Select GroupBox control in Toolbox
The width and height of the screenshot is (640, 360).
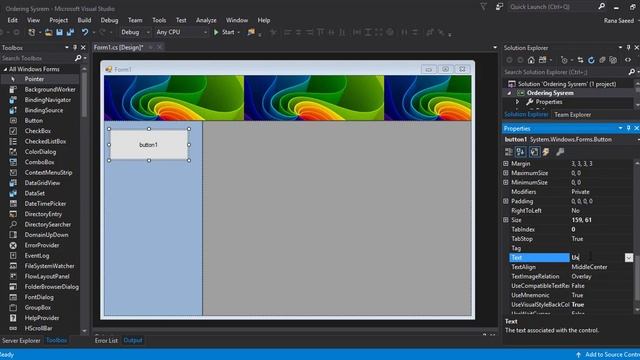pyautogui.click(x=38, y=308)
